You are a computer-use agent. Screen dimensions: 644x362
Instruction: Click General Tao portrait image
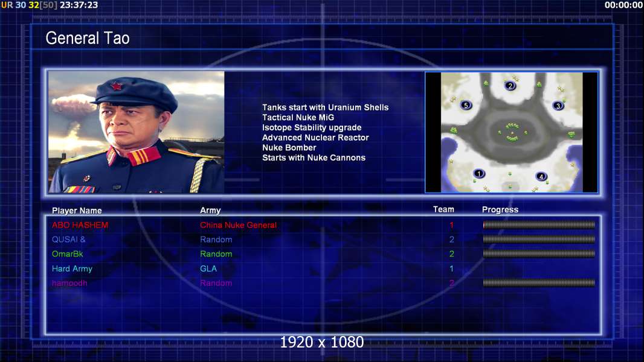tap(137, 132)
